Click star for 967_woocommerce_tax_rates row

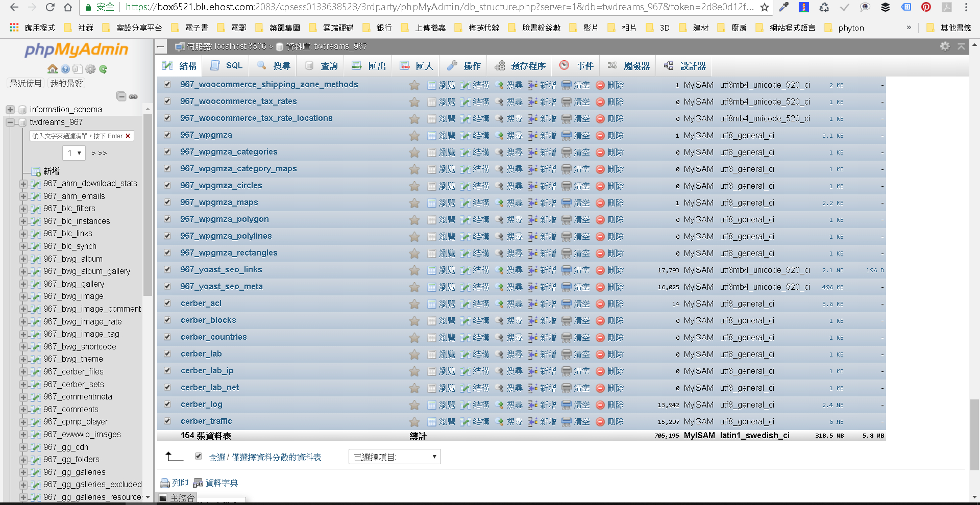pos(414,102)
